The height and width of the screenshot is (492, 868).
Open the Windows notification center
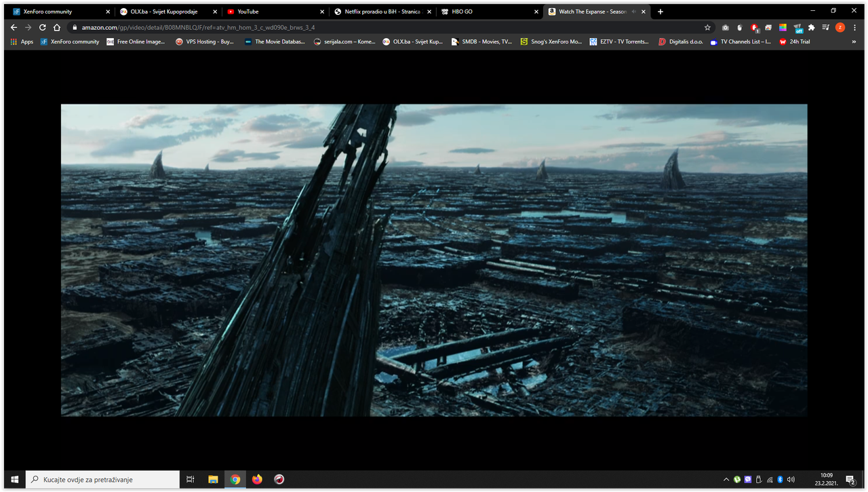tap(850, 480)
